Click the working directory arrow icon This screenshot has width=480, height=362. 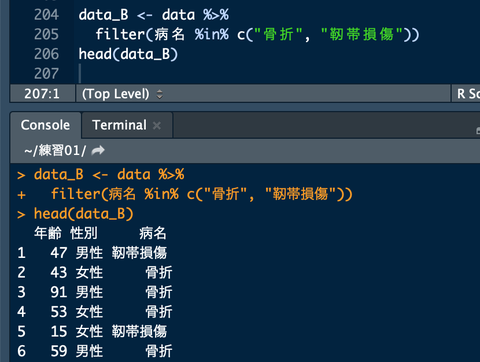click(x=98, y=150)
